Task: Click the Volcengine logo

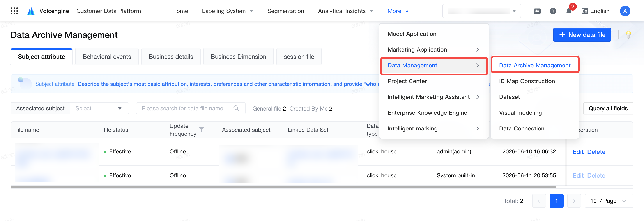Action: (31, 11)
